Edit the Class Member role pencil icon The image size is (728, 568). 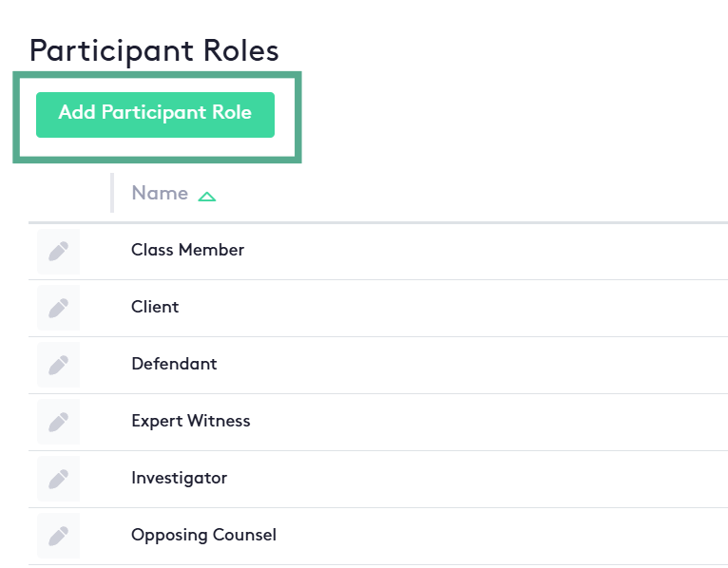click(58, 252)
